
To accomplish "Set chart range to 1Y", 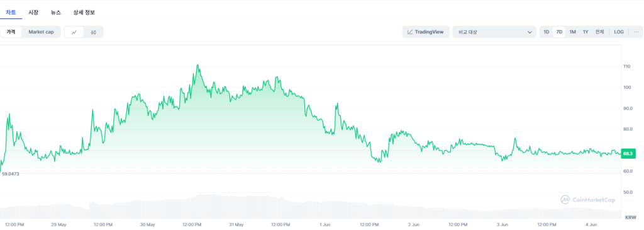I will 586,32.
